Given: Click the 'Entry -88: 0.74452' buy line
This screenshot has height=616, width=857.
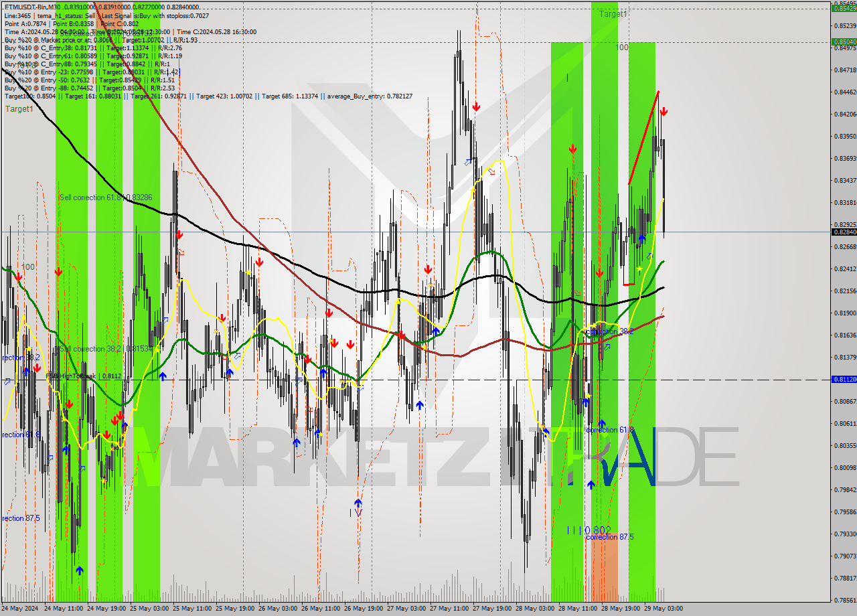Looking at the screenshot, I should [x=90, y=88].
